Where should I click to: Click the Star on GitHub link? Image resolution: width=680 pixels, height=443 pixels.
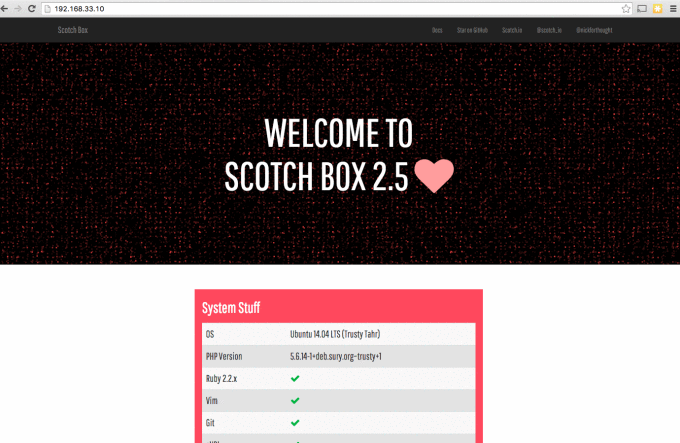click(472, 30)
